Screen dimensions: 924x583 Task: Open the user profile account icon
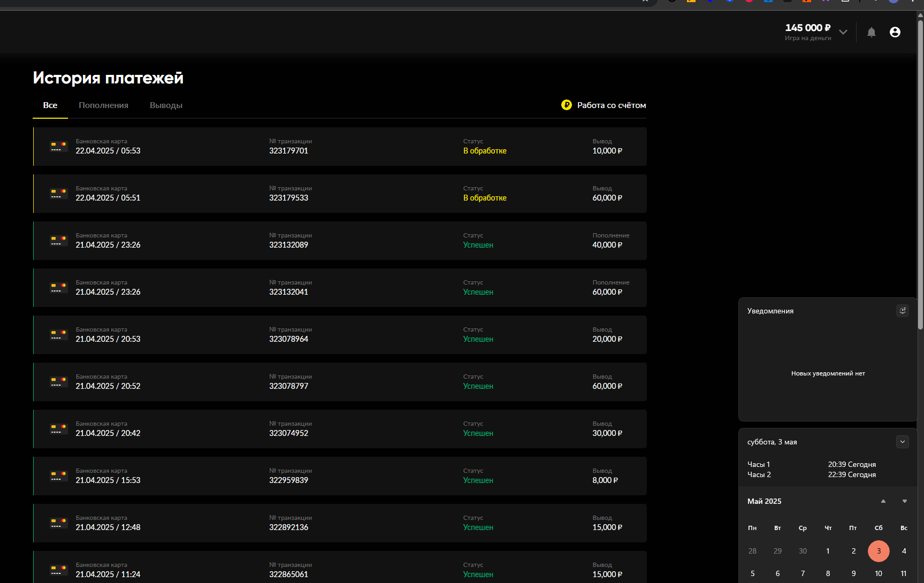pos(895,33)
